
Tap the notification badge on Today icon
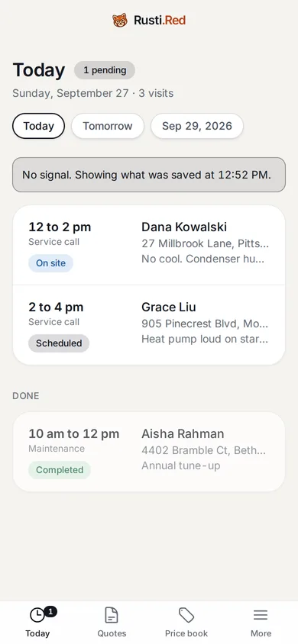pyautogui.click(x=50, y=612)
